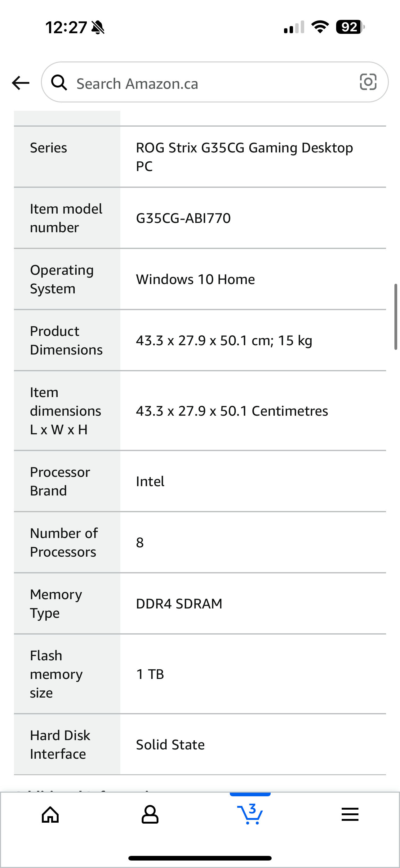Tap the Product Dimensions row label
This screenshot has width=400, height=868.
(66, 340)
